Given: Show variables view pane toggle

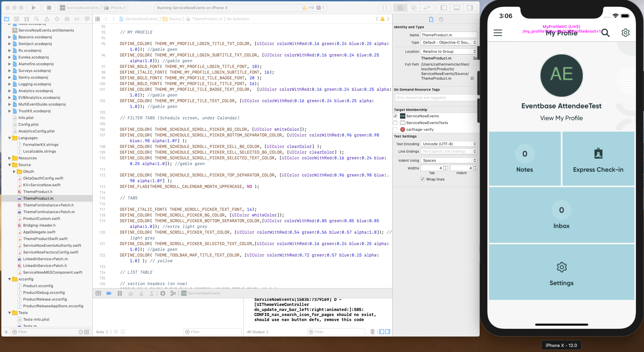Looking at the screenshot, I should pyautogui.click(x=381, y=331).
